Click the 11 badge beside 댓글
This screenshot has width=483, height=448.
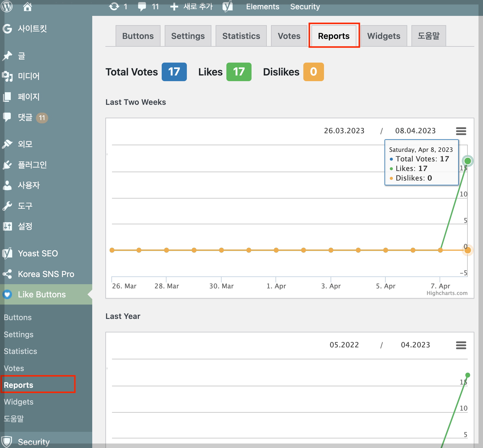pyautogui.click(x=42, y=118)
